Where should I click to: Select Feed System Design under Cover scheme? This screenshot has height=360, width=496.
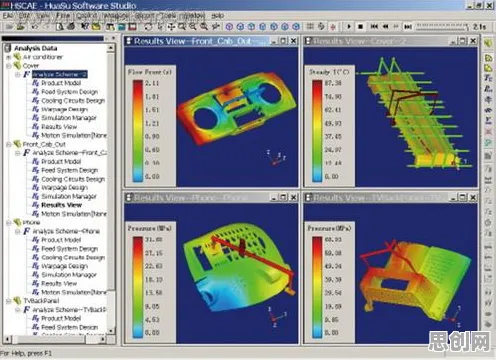coord(69,92)
